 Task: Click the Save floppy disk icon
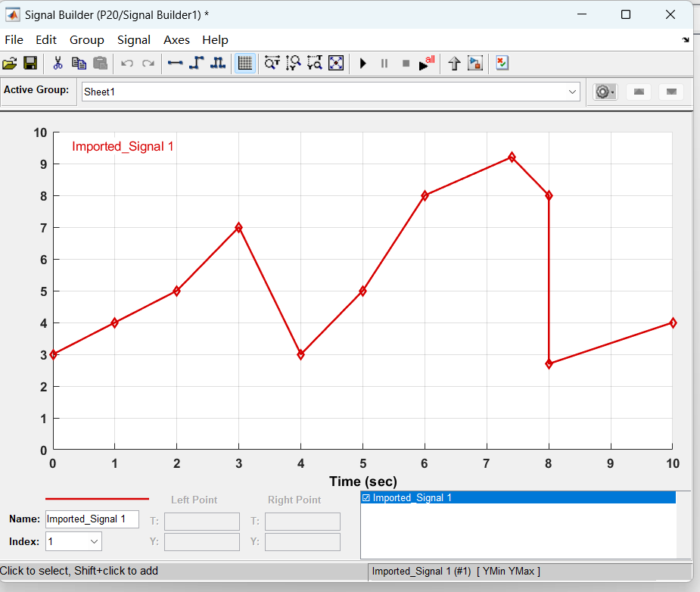pyautogui.click(x=30, y=64)
